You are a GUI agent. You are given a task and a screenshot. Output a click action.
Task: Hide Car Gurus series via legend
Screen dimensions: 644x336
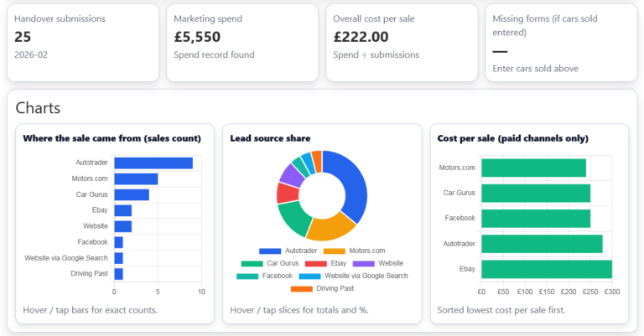(x=272, y=263)
